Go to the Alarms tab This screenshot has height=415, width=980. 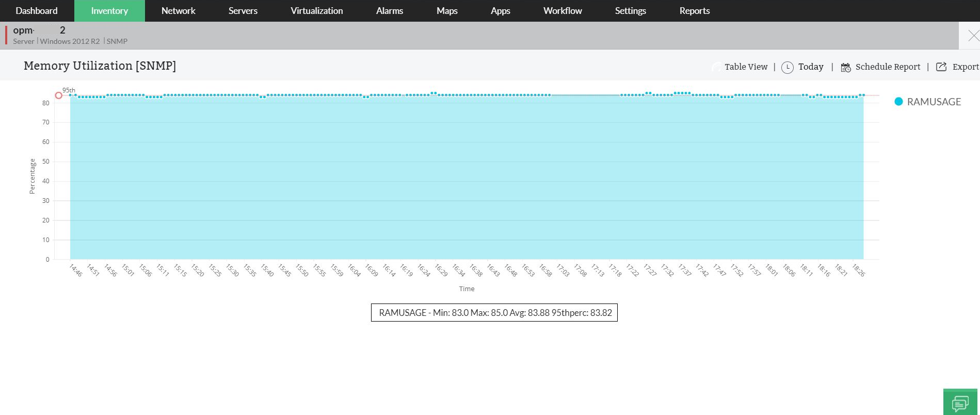click(x=390, y=11)
